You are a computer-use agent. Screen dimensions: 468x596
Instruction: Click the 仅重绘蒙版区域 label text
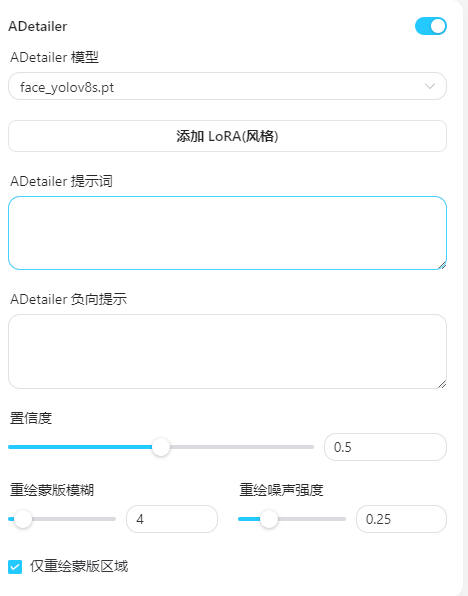[x=79, y=566]
